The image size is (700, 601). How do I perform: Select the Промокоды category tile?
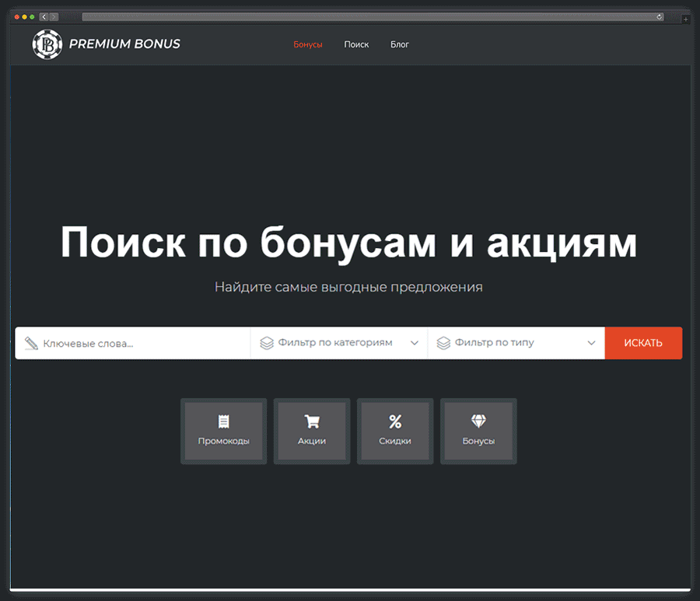[x=224, y=432]
